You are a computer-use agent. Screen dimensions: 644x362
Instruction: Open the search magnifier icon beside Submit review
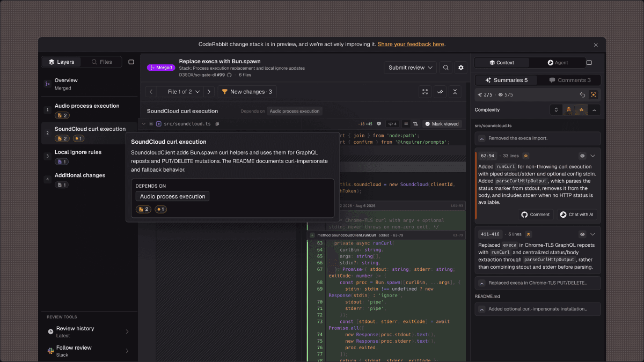[446, 68]
